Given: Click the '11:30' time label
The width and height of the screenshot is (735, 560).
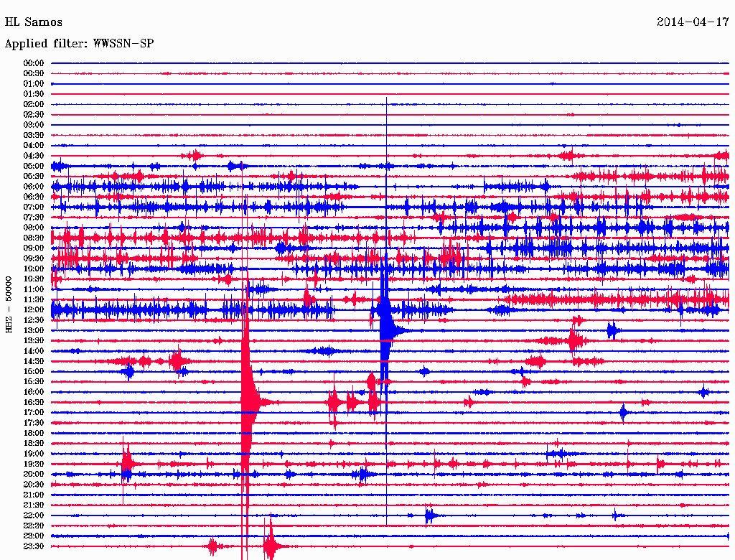Looking at the screenshot, I should [34, 299].
